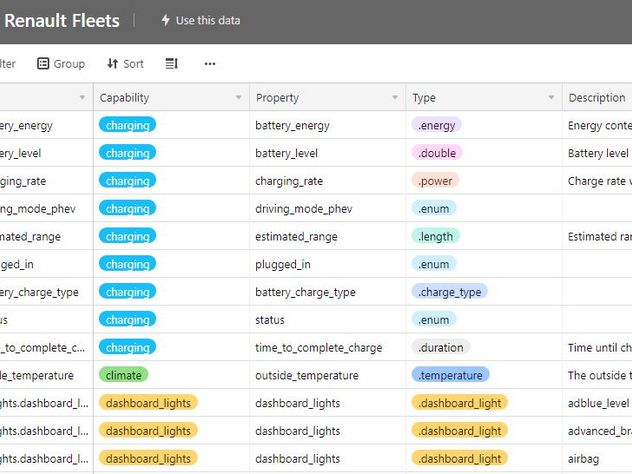Click the Group list icon
632x474 pixels.
43,64
